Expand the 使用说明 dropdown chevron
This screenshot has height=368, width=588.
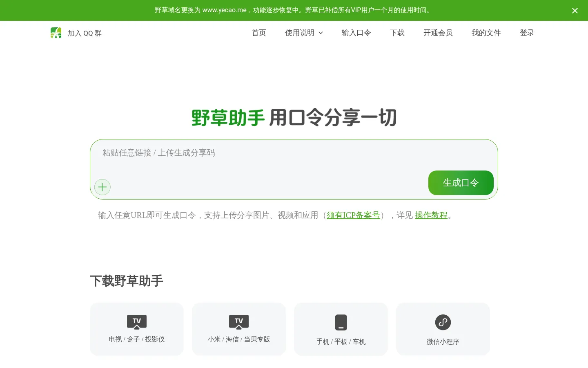[x=321, y=33]
